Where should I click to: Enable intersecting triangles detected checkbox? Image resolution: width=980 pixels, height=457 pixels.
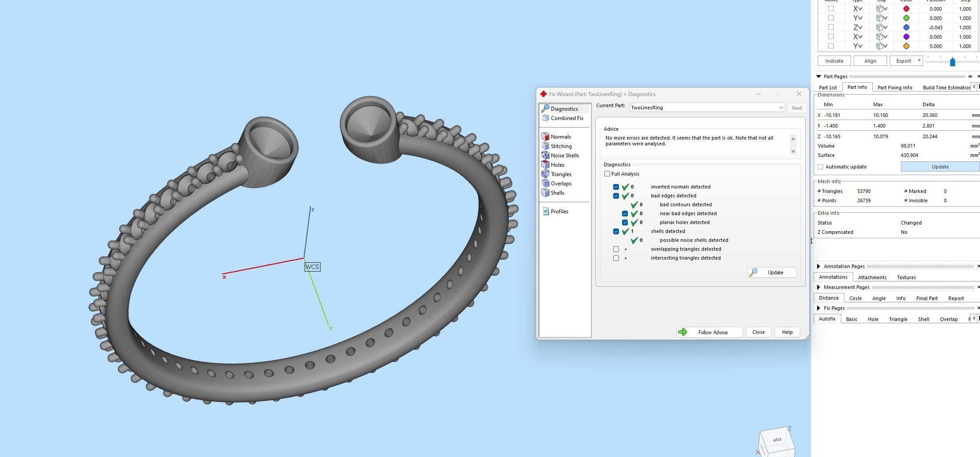616,258
